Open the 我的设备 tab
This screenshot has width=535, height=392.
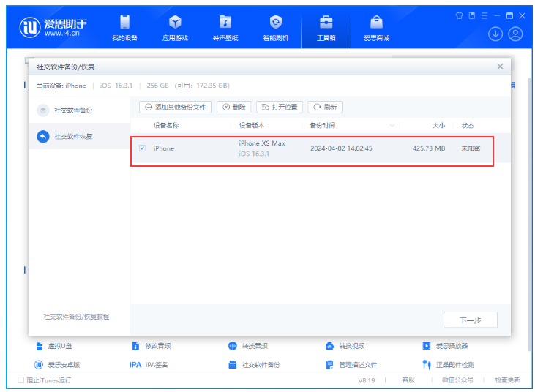pos(124,29)
